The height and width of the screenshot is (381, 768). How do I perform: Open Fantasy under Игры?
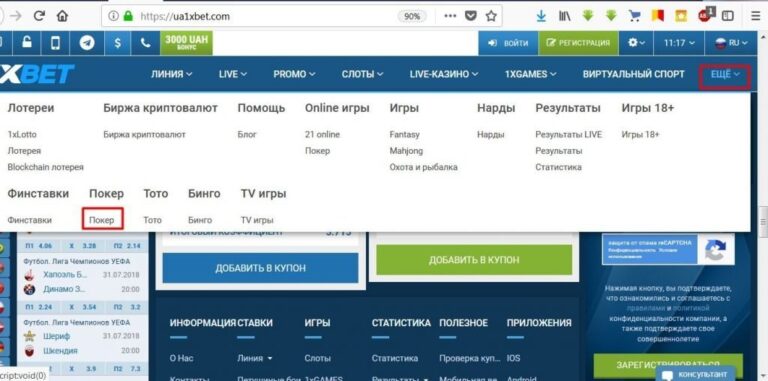[x=405, y=134]
